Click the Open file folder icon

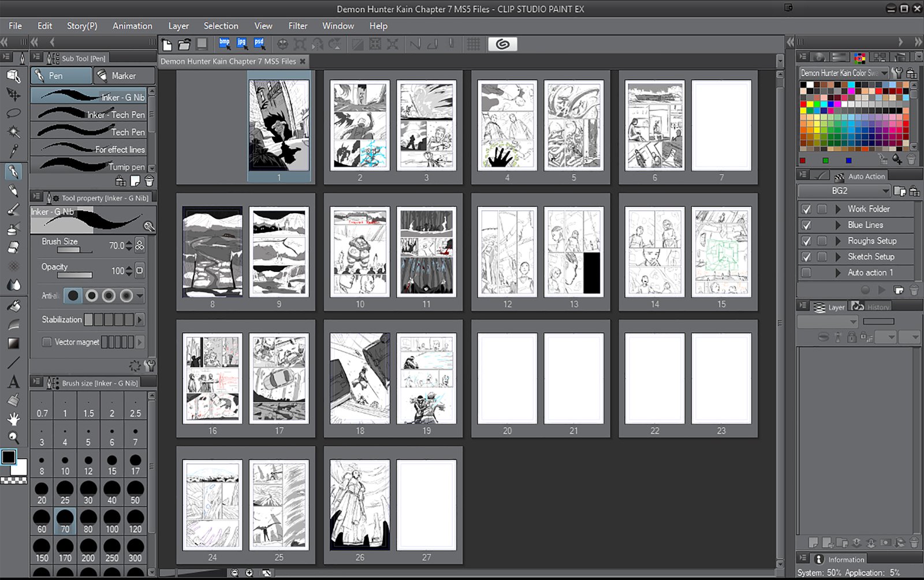pyautogui.click(x=184, y=44)
